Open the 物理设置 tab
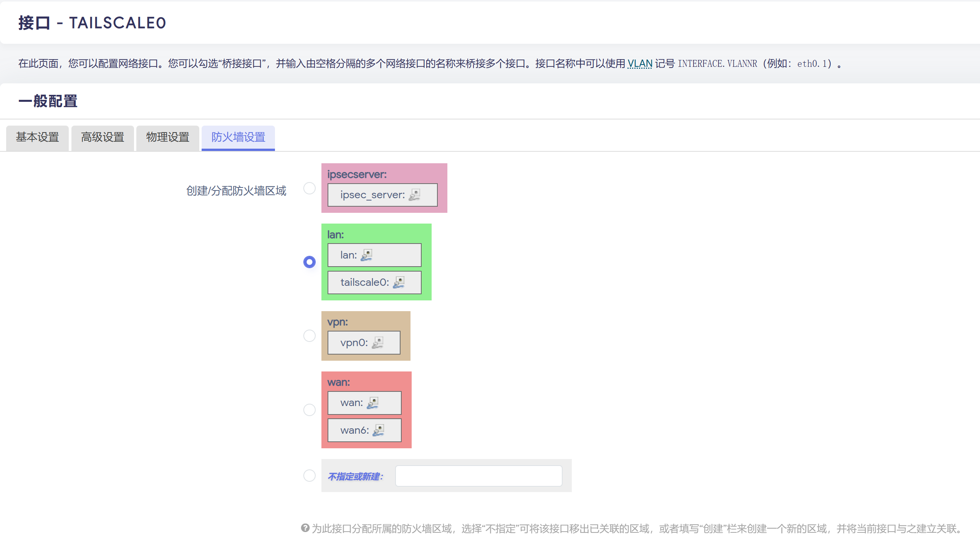The width and height of the screenshot is (980, 557). (168, 138)
